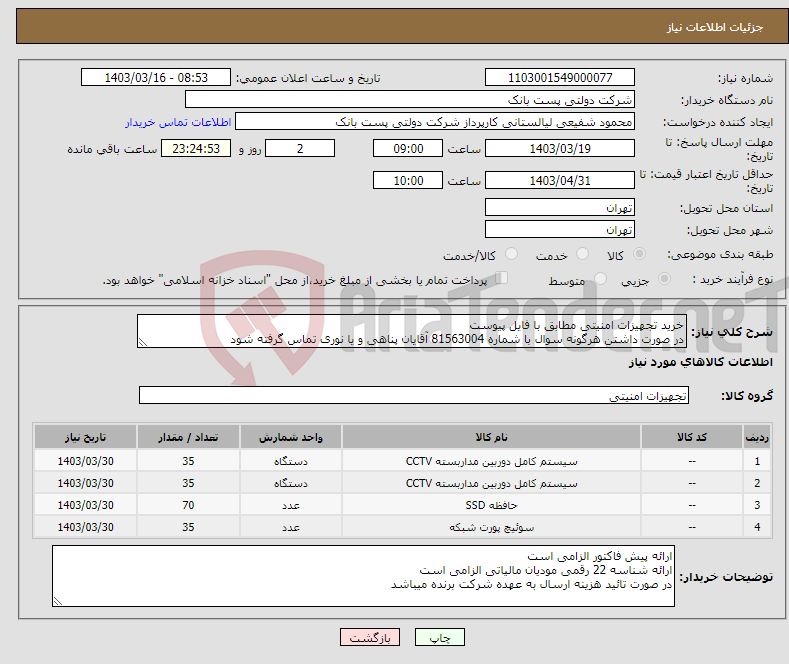Click date 1403/03/30 in row 1
Viewport: 789px width, 664px height.
[x=86, y=461]
